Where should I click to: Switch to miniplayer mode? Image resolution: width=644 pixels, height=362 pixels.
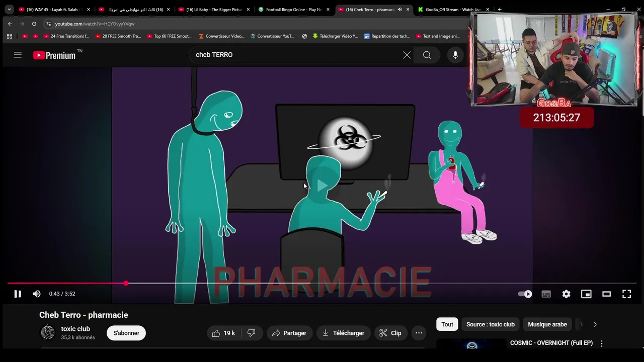[x=586, y=294]
